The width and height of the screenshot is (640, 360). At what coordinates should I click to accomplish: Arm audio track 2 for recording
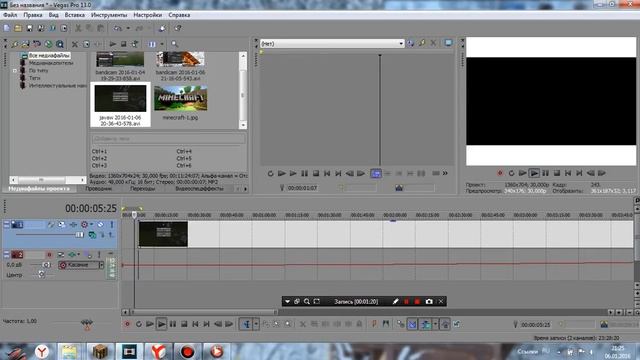tap(49, 255)
